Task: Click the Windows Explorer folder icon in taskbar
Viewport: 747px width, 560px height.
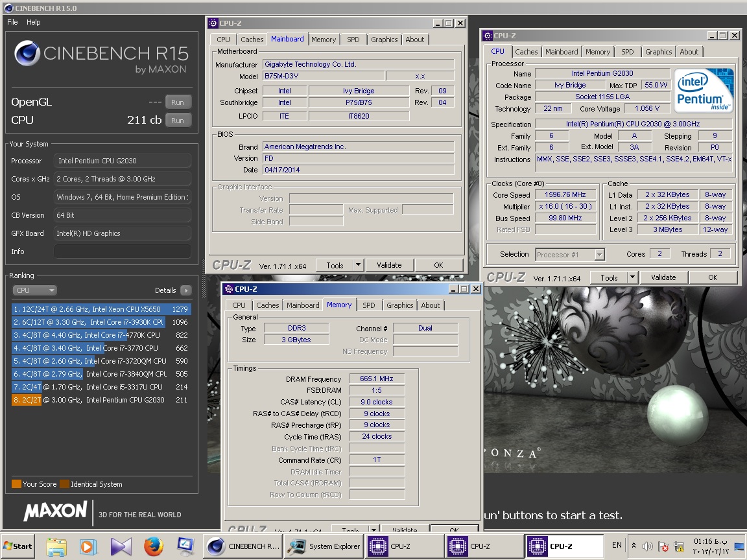Action: [56, 546]
